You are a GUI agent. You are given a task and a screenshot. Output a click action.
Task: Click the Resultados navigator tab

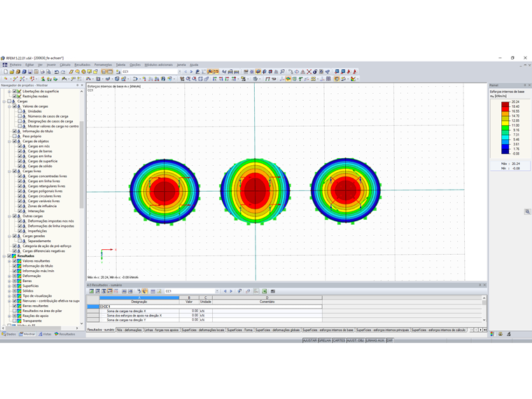(64, 334)
